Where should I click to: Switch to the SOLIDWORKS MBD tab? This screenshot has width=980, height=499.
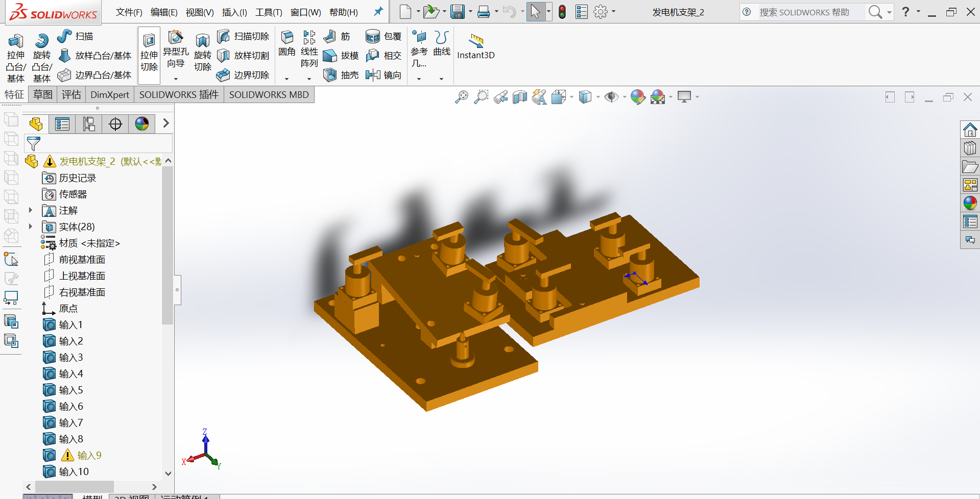[269, 94]
